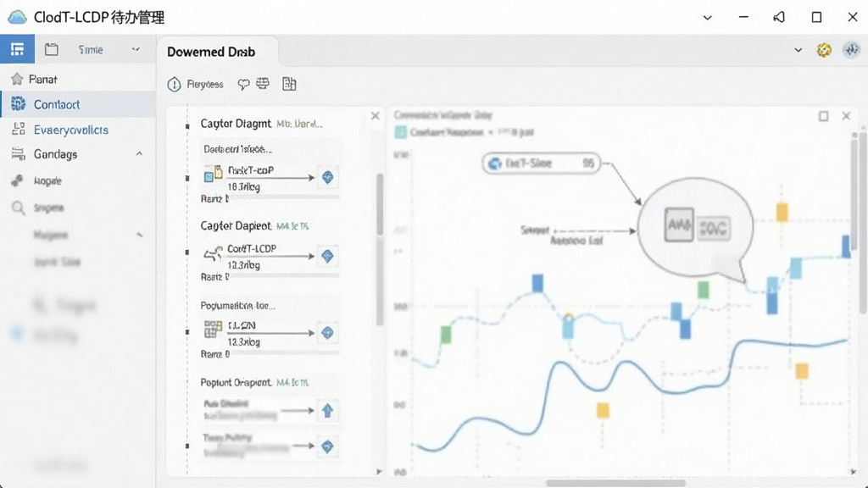Select the grid icon beside CLCN

click(x=213, y=330)
